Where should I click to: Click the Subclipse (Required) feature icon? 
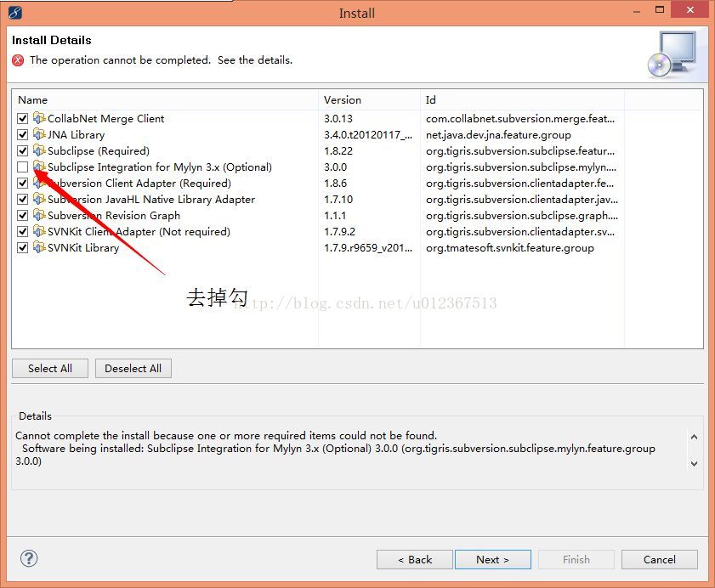point(39,150)
